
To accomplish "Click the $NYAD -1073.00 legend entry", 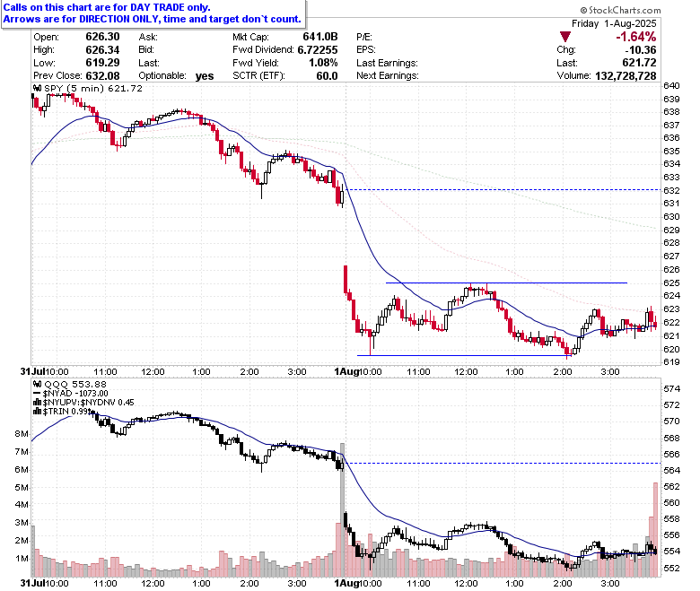I will pyautogui.click(x=75, y=394).
